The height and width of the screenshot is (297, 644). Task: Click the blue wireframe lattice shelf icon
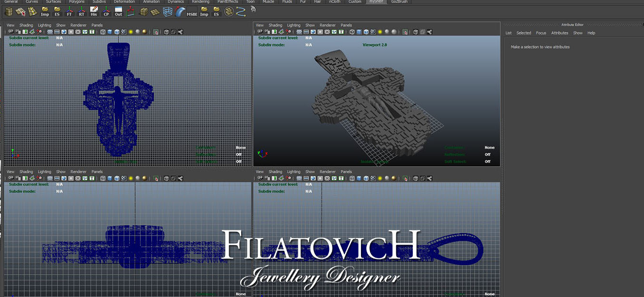(167, 11)
